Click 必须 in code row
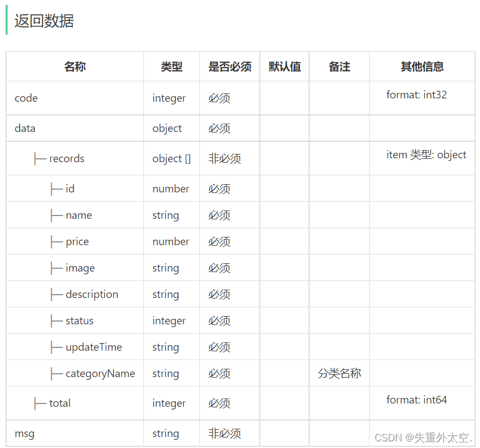 [x=219, y=98]
